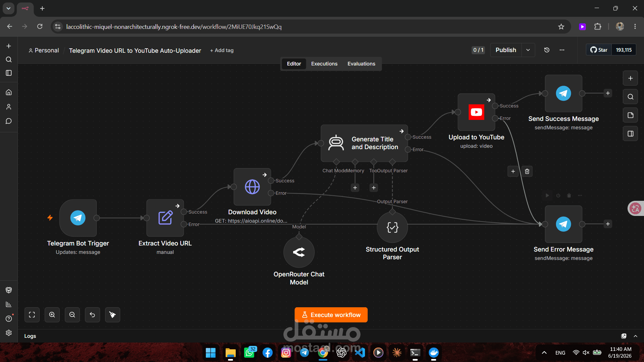The height and width of the screenshot is (362, 644).
Task: Add a node after Send Success Message
Action: pyautogui.click(x=608, y=93)
